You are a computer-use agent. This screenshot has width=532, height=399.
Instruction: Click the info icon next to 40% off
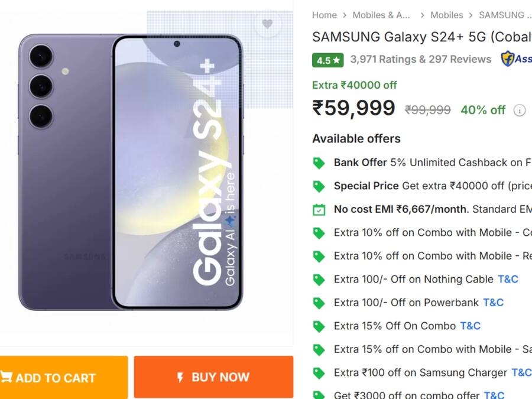pyautogui.click(x=519, y=110)
